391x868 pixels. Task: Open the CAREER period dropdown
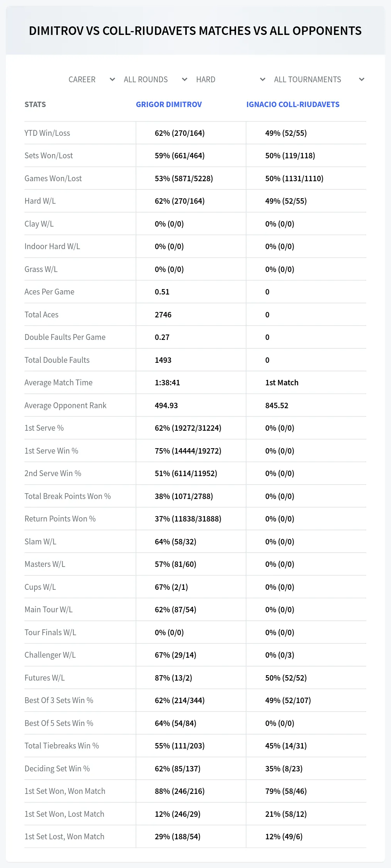point(91,80)
